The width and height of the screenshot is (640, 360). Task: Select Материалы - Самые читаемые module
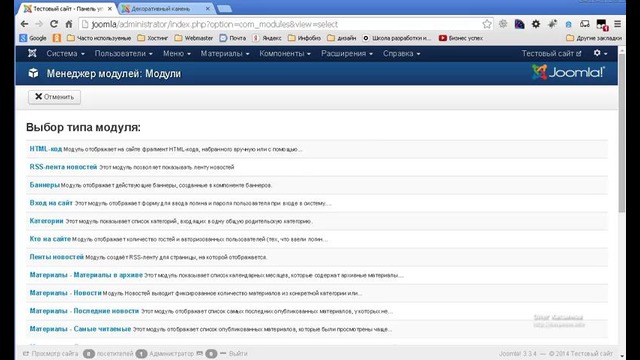[x=80, y=329]
